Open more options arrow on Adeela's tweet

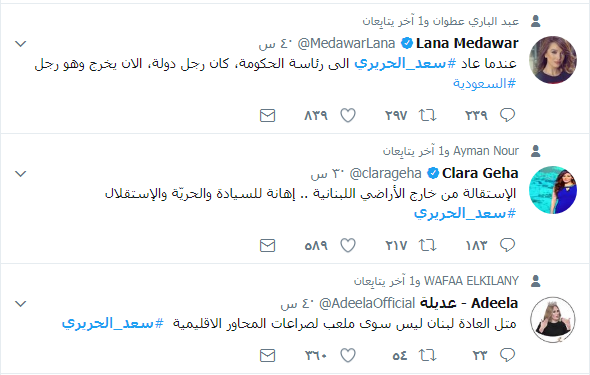click(20, 303)
